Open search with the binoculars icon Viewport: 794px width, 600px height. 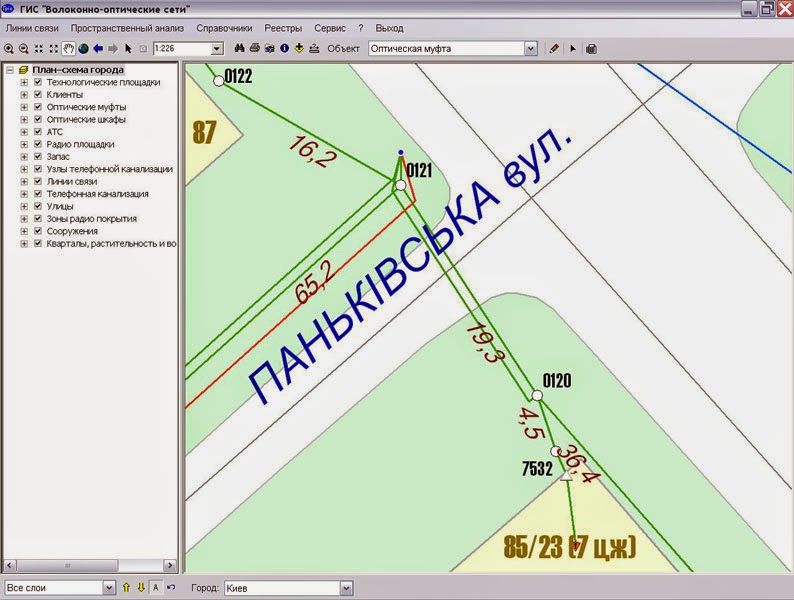[240, 48]
